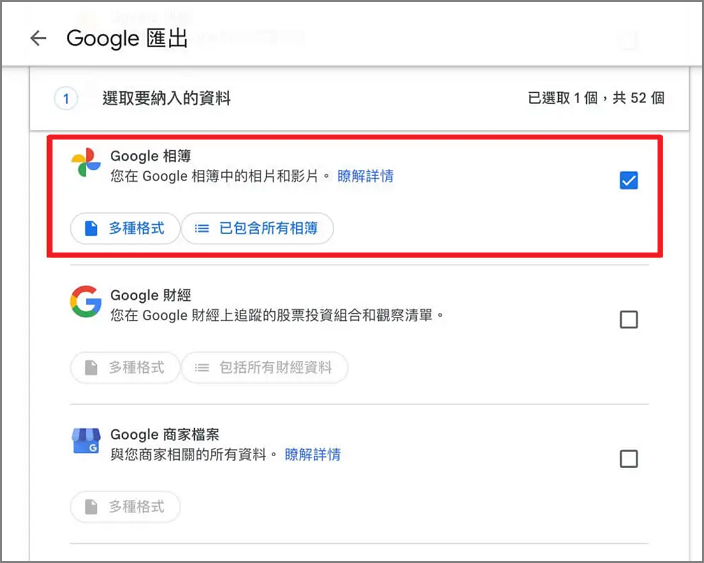This screenshot has width=704, height=563.
Task: Click 多種格式 button under Google 商家檔案
Action: tap(125, 507)
